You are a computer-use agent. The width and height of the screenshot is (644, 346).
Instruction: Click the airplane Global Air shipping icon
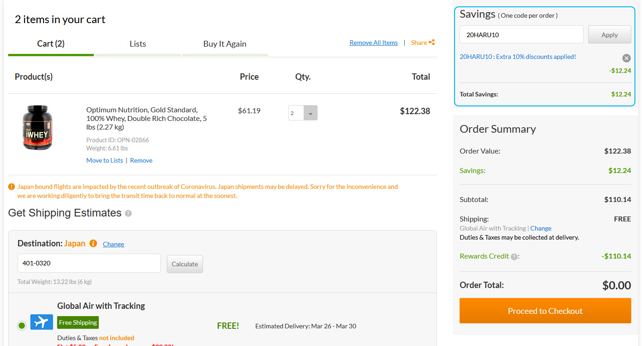tap(42, 322)
